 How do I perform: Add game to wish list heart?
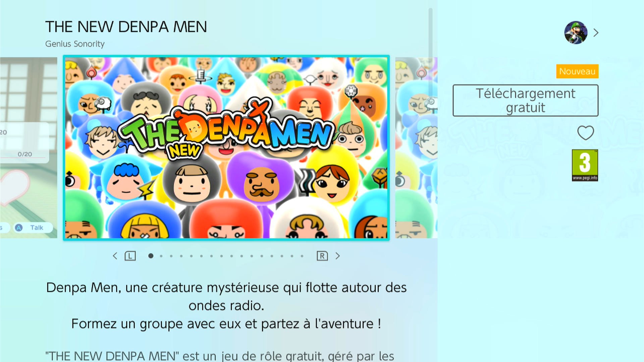click(585, 133)
